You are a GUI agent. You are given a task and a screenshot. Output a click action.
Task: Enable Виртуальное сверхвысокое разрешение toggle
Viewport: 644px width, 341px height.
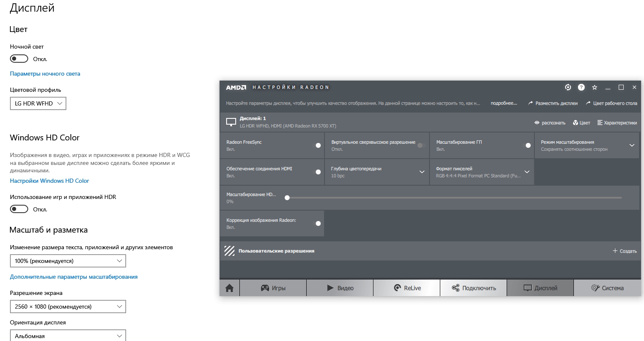coord(421,145)
